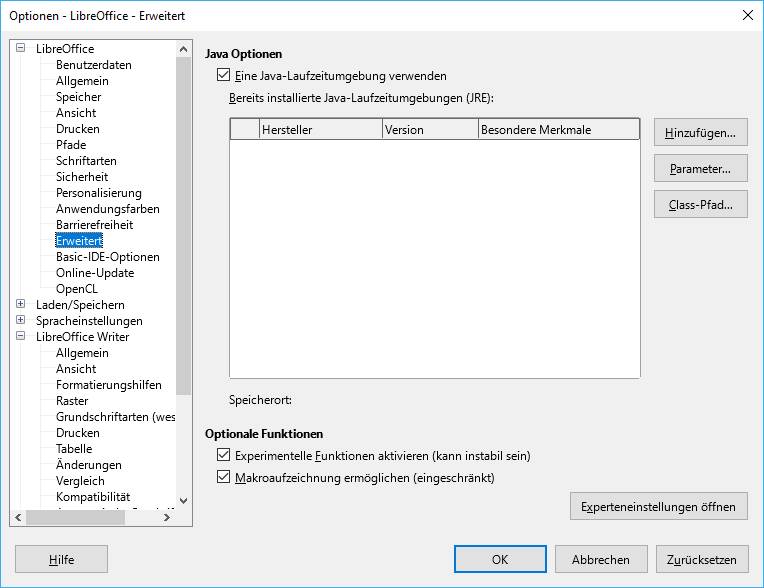Open the Hilfe button
Screen dimensions: 764x588
[x=61, y=559]
